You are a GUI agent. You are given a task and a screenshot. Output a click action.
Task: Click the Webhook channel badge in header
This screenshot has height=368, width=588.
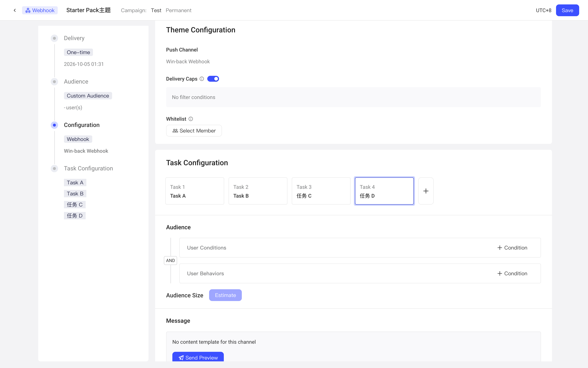40,10
